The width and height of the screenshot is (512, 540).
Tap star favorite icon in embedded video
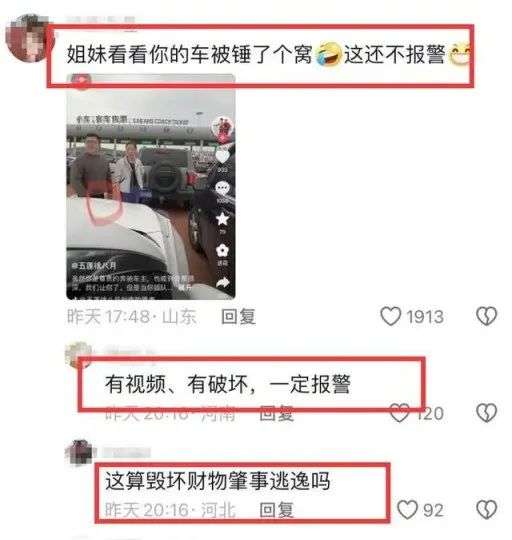coord(222,219)
